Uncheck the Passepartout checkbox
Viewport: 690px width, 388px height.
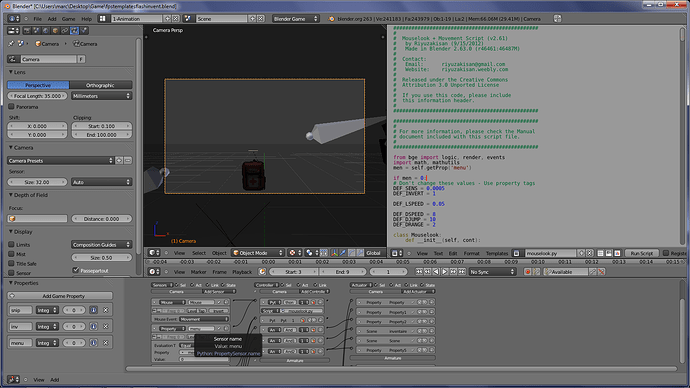(x=76, y=270)
